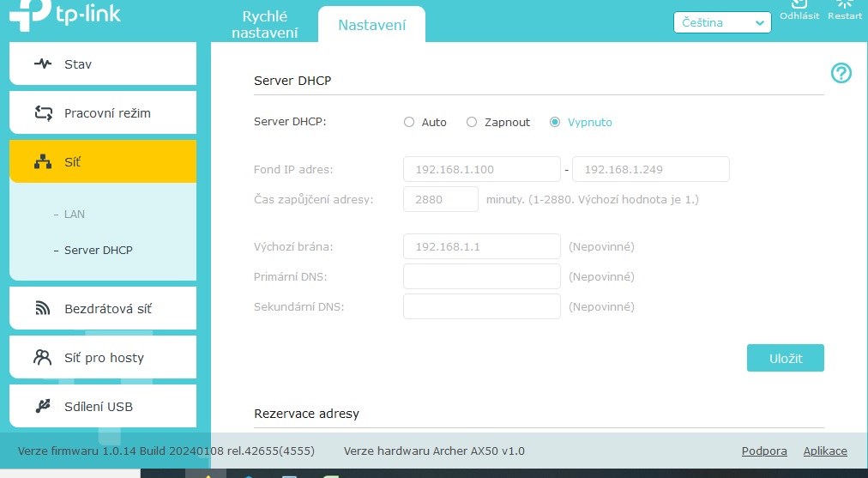Switch to Rychlé nastavení tab
The image size is (868, 478).
pos(264,25)
